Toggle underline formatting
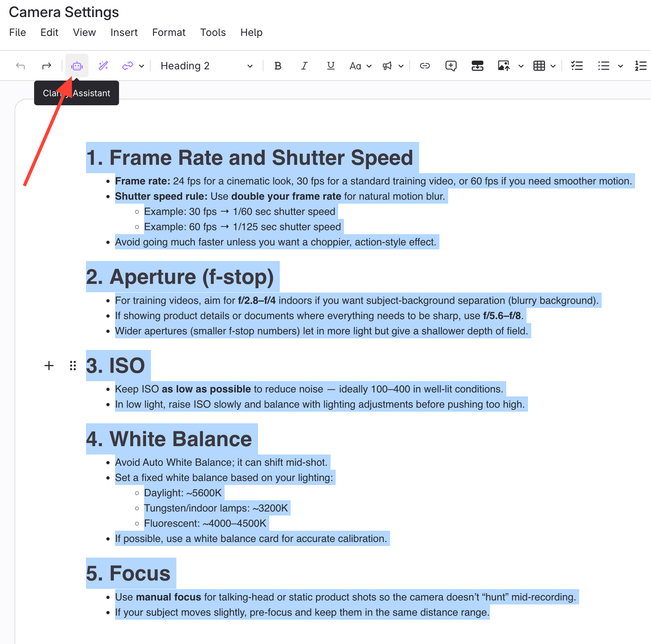 331,66
